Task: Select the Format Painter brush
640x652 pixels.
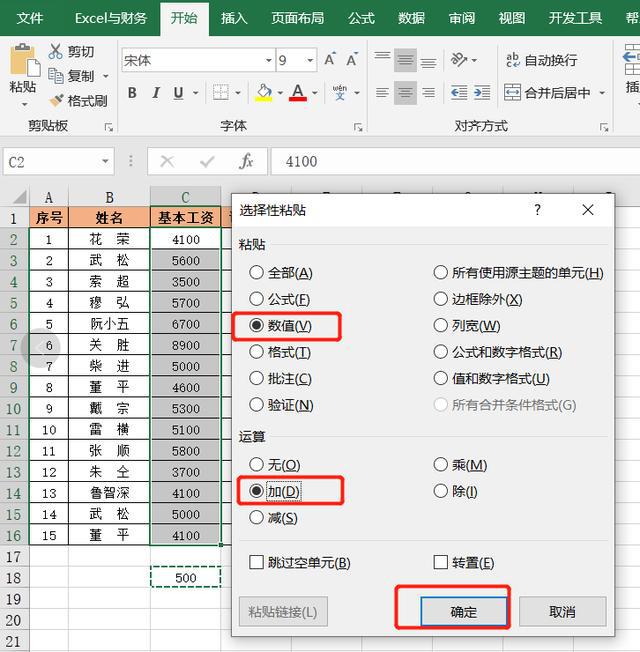Action: [57, 100]
